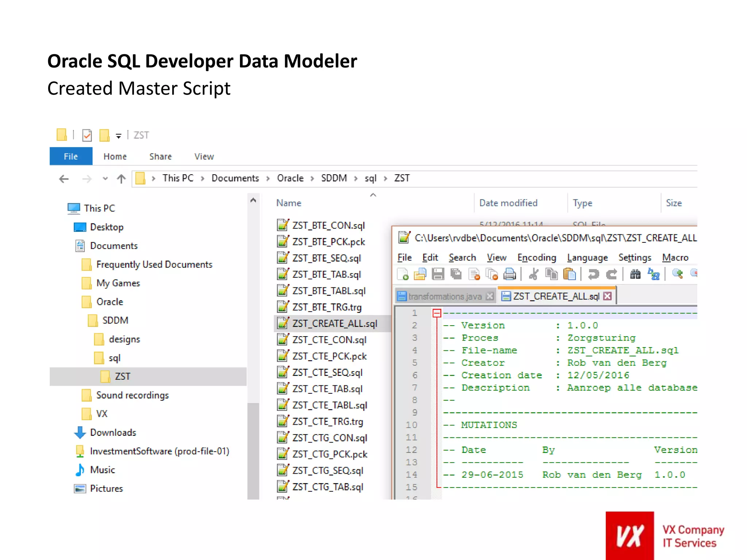Click the Replace icon in Notepad++ toolbar
The height and width of the screenshot is (560, 747).
(654, 274)
